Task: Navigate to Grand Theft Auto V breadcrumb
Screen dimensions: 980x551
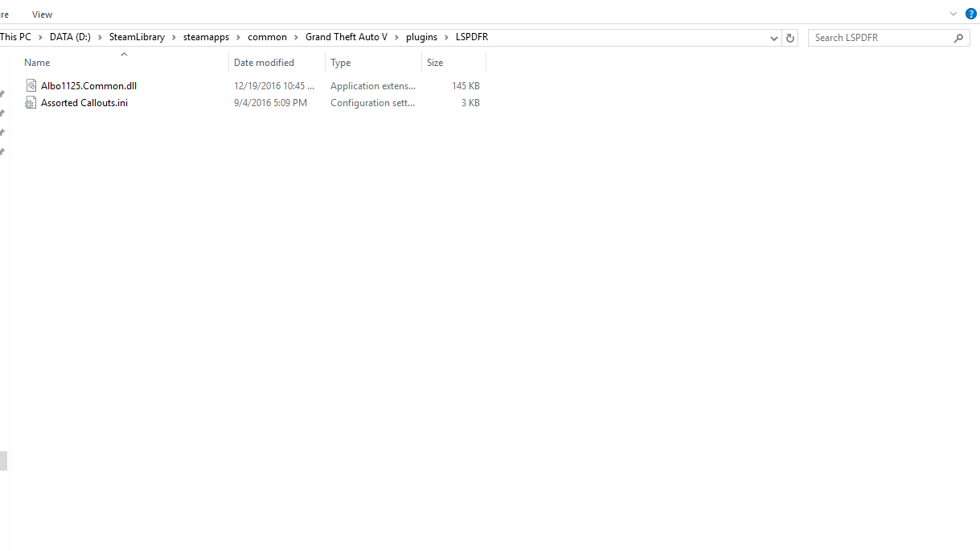Action: click(x=346, y=37)
